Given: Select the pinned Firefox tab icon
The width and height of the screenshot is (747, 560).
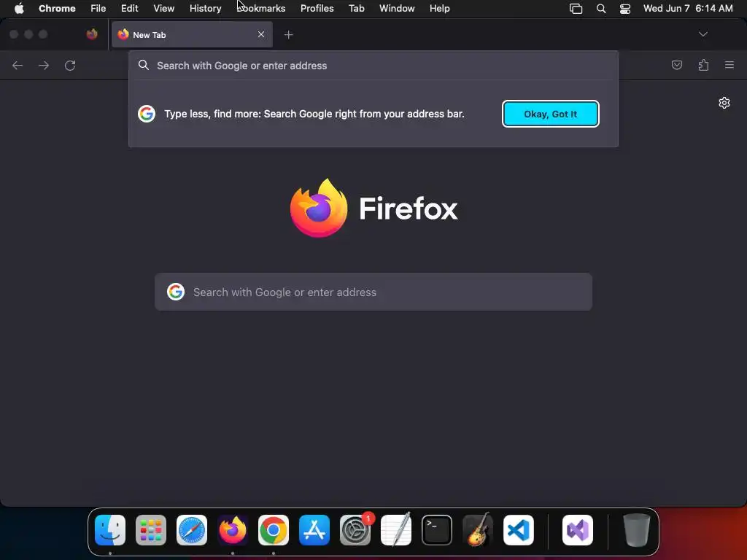Looking at the screenshot, I should point(92,34).
